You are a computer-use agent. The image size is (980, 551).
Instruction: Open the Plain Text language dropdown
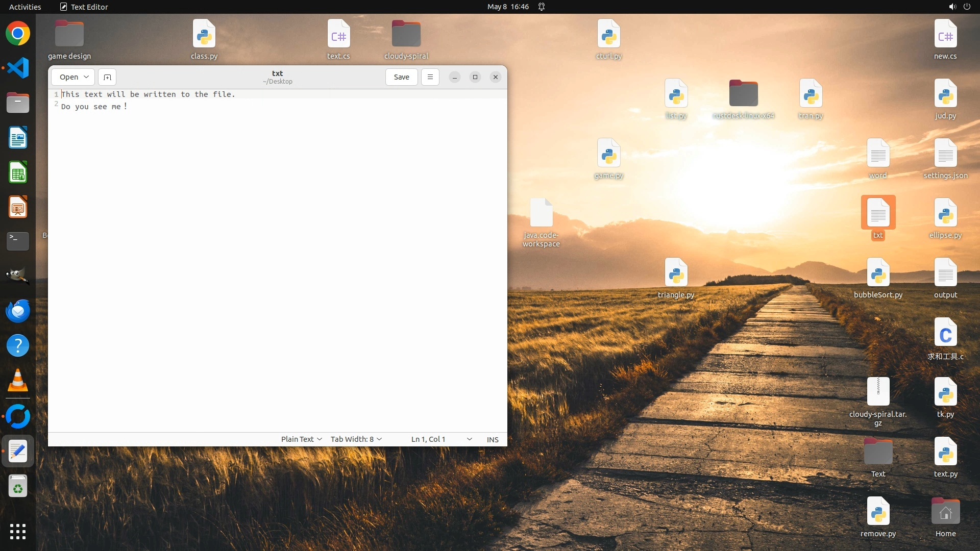(x=301, y=439)
